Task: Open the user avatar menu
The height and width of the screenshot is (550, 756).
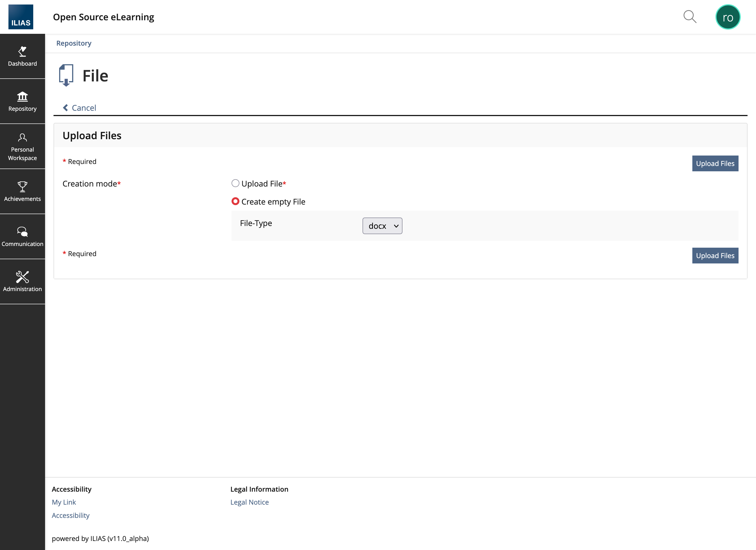Action: click(x=727, y=17)
